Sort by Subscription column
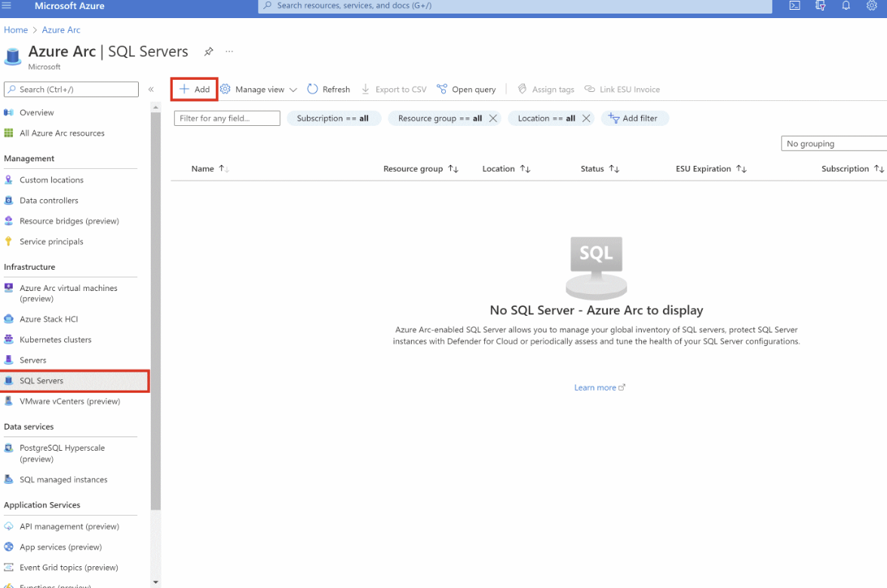 click(x=852, y=169)
